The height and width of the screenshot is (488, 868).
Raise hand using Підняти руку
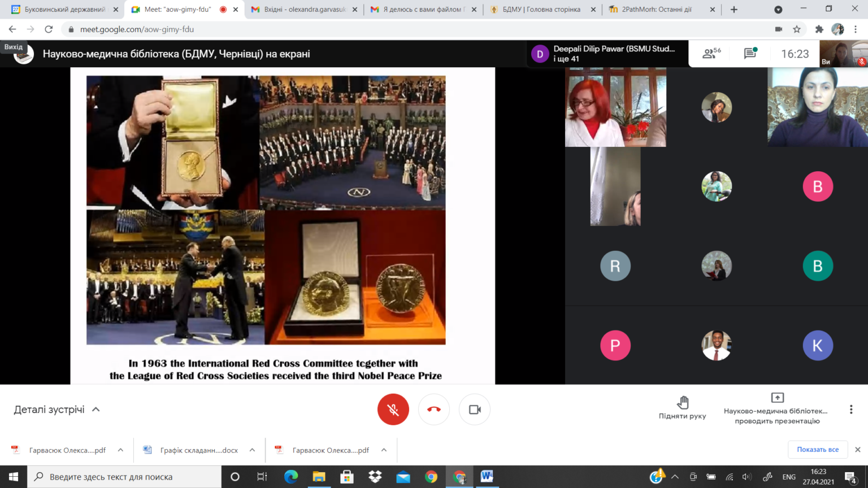[x=682, y=408]
